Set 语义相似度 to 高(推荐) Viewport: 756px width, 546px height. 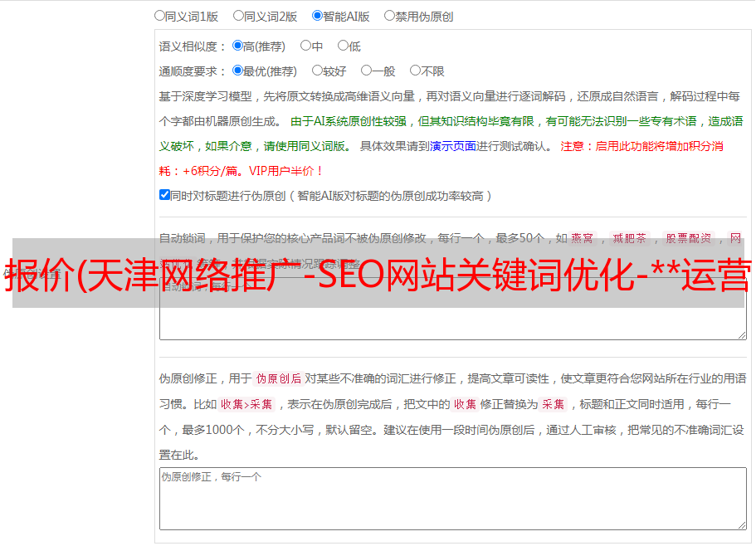pos(238,46)
